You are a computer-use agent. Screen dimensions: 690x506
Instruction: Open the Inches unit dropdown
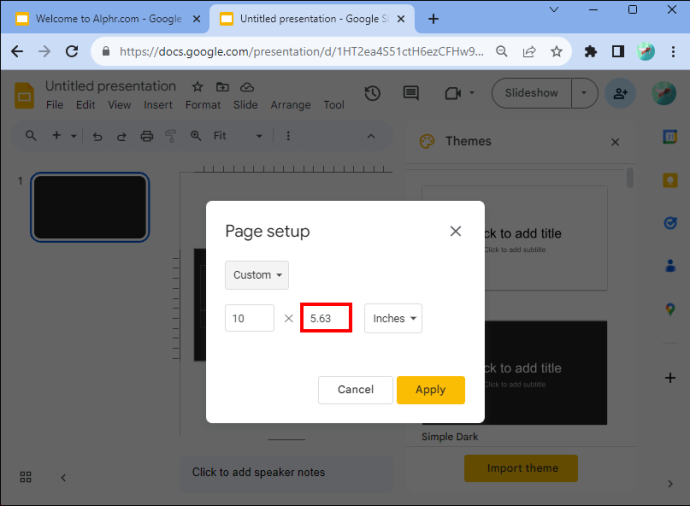[x=393, y=318]
